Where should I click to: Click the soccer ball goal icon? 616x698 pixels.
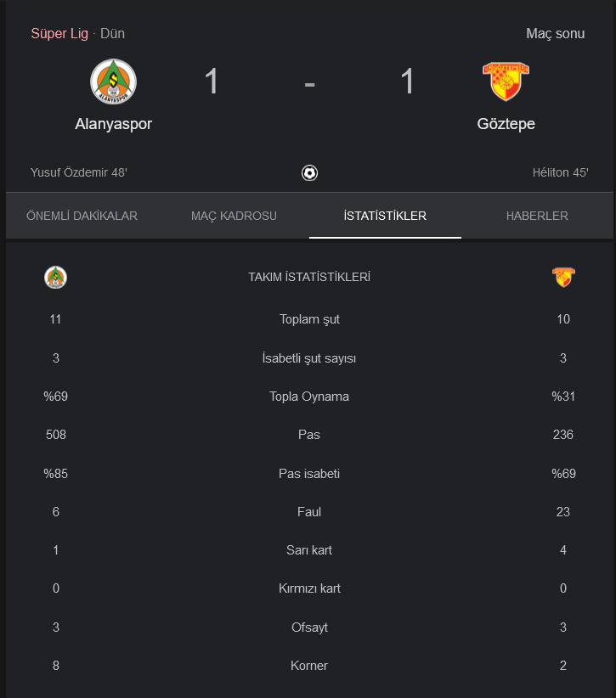pyautogui.click(x=309, y=172)
